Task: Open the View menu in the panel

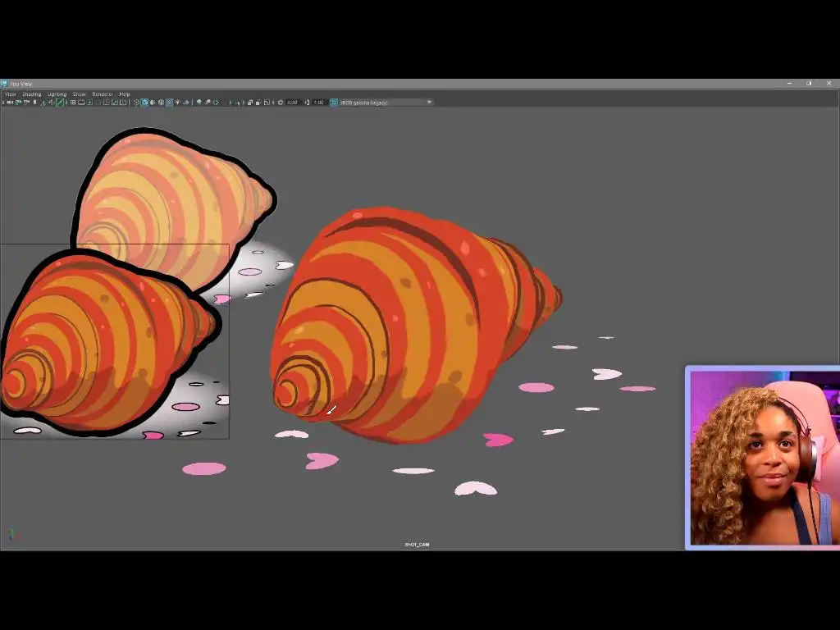Action: [x=10, y=94]
